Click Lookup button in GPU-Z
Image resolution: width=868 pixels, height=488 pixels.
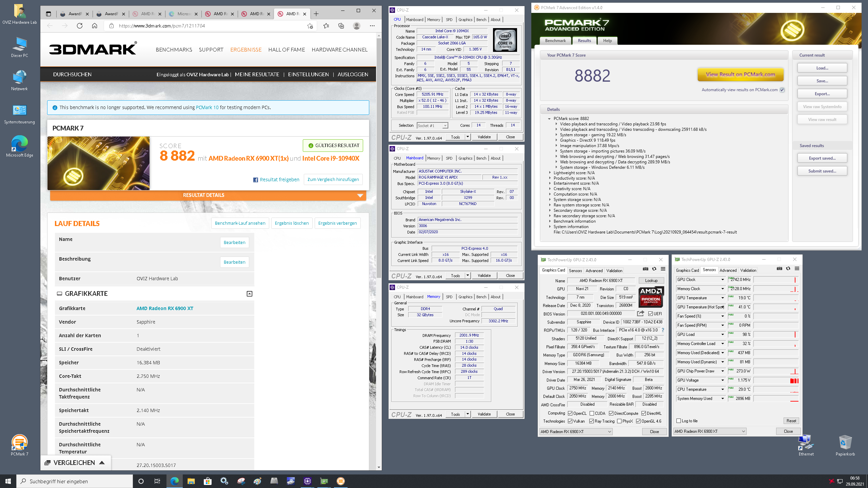pos(651,280)
